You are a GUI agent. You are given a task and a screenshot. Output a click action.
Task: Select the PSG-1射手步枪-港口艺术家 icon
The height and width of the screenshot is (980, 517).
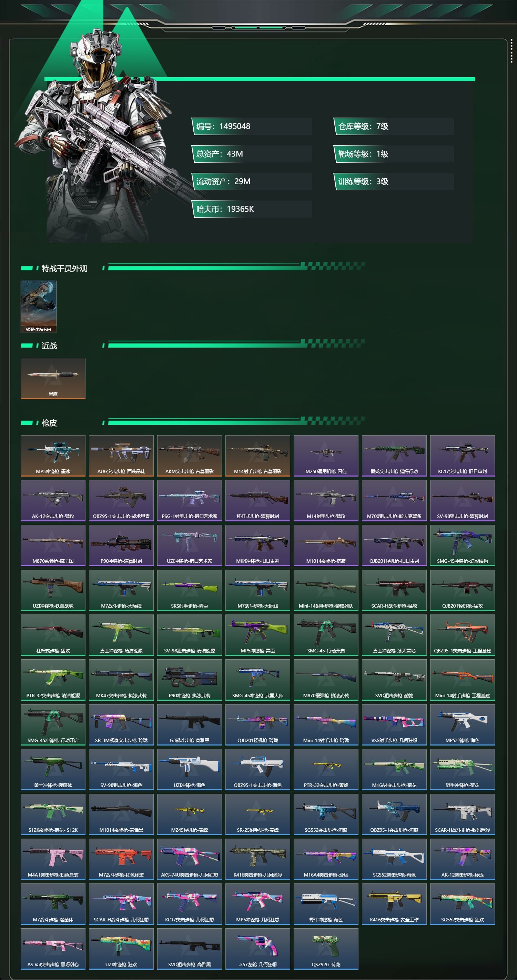189,501
